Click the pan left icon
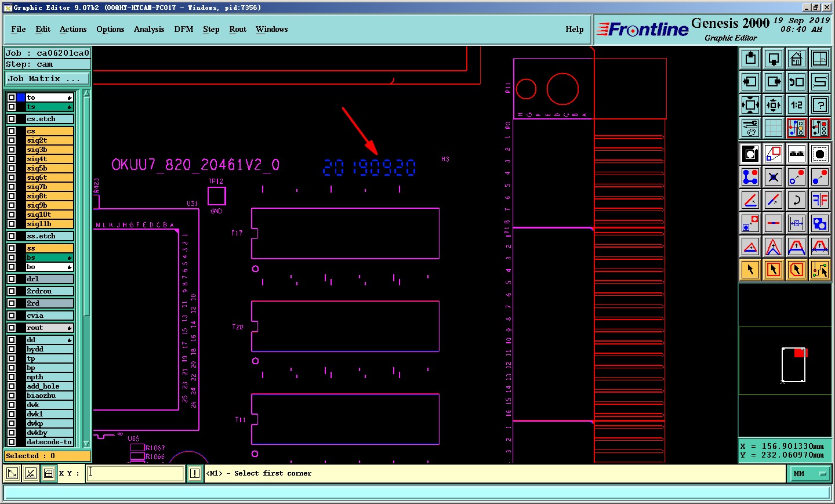The width and height of the screenshot is (835, 504). point(750,82)
